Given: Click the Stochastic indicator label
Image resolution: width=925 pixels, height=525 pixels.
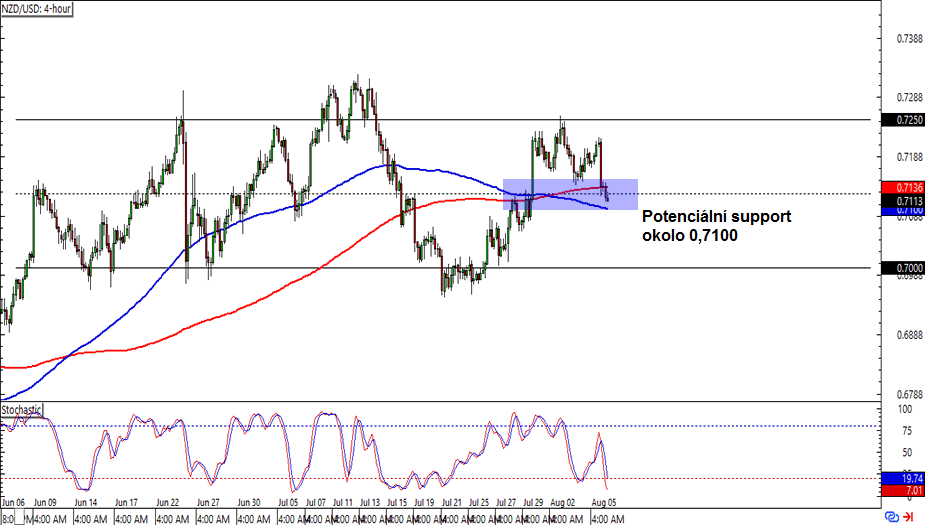Looking at the screenshot, I should click(x=22, y=409).
